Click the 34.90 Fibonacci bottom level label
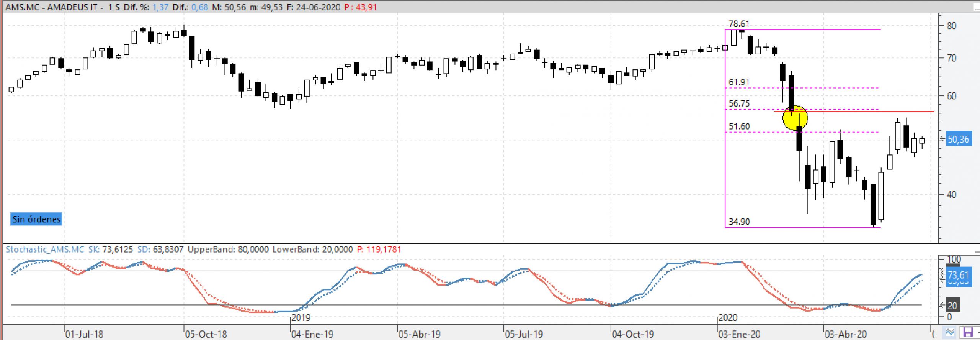 click(x=739, y=222)
